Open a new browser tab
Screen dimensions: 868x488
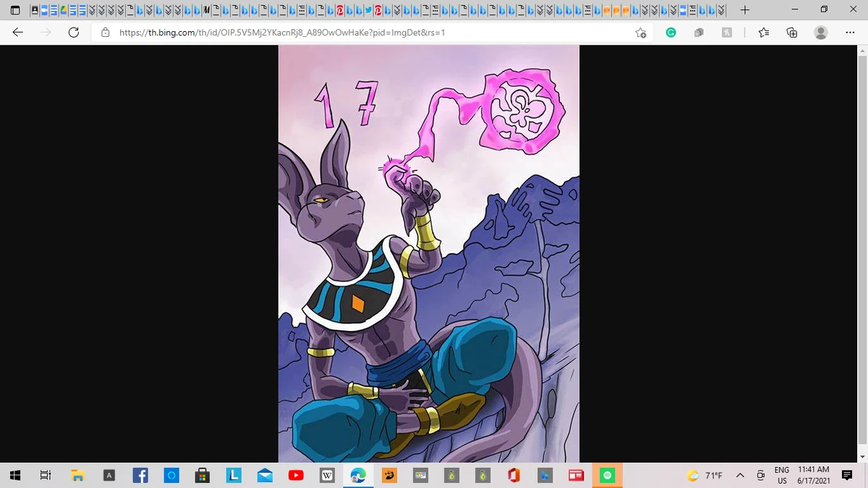point(745,10)
